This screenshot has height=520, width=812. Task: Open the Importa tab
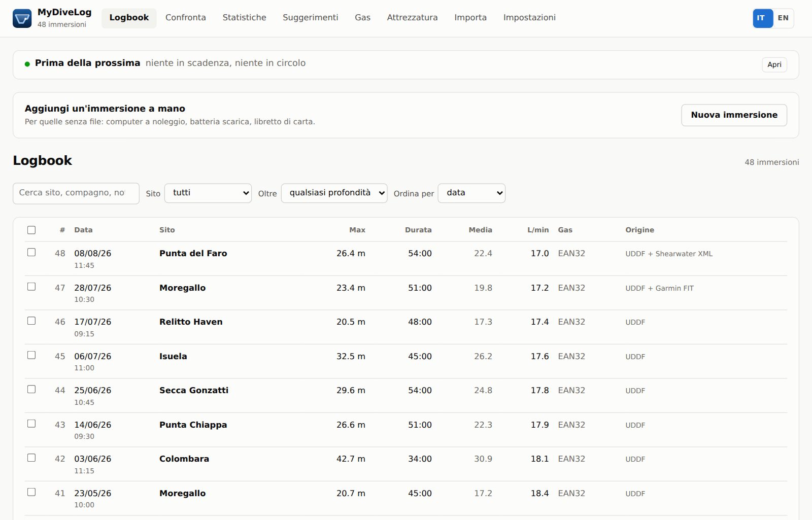pyautogui.click(x=470, y=18)
